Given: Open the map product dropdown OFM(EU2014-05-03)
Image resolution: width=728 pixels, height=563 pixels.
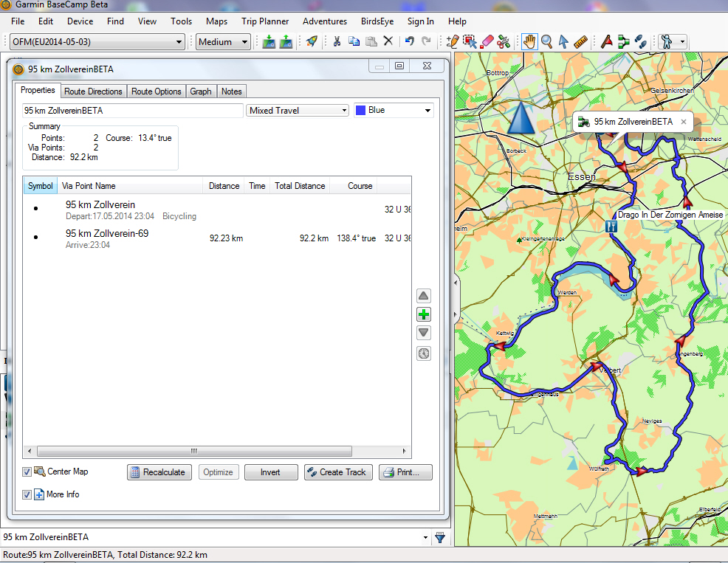Looking at the screenshot, I should (x=97, y=42).
